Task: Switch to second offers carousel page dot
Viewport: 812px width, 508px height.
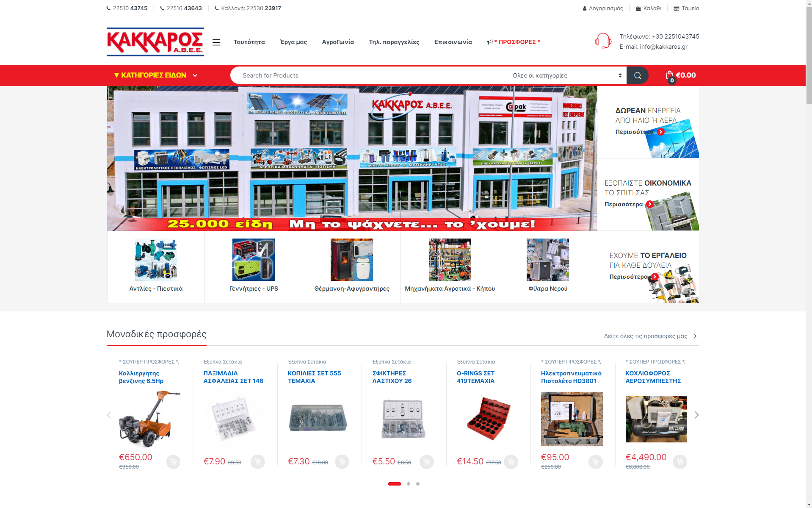Action: [409, 484]
